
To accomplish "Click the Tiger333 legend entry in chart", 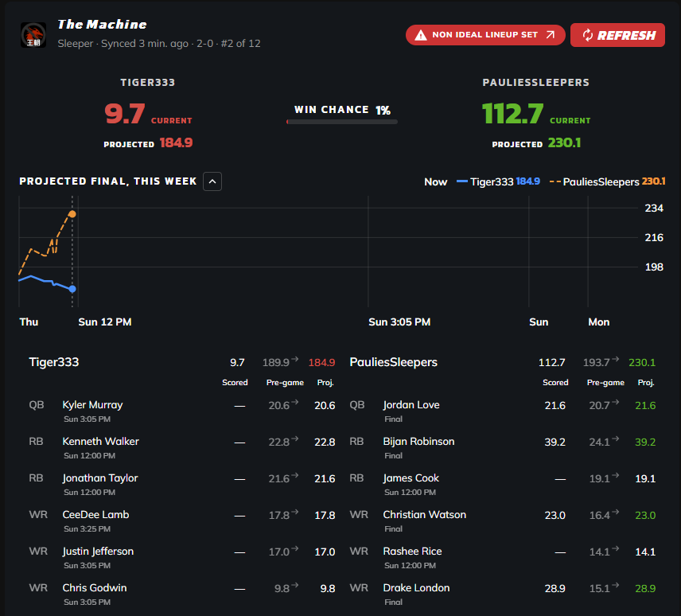I will click(x=498, y=181).
